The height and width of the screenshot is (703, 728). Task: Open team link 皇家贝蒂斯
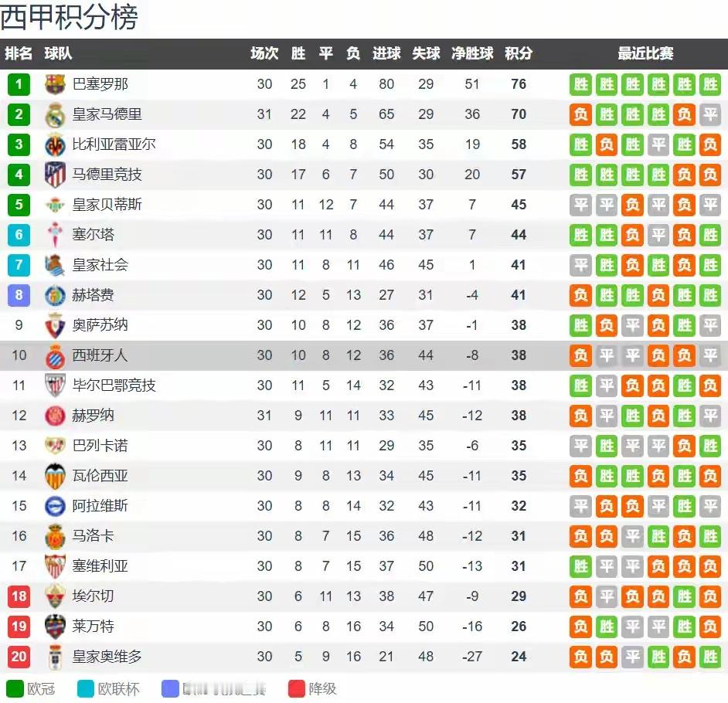tap(107, 205)
